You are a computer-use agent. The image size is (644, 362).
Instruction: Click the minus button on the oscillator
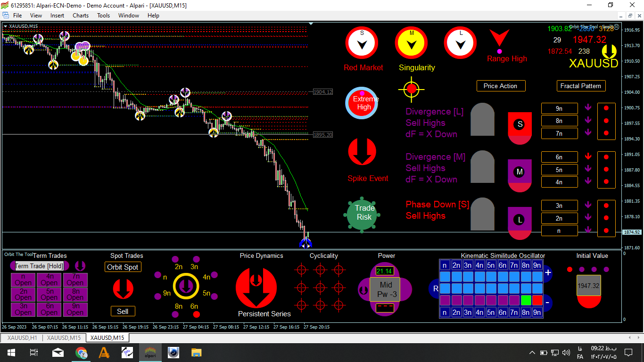(x=548, y=302)
